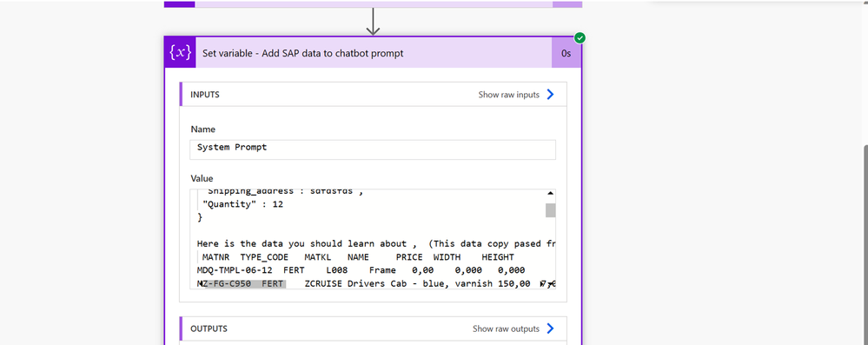Viewport: 868px width, 345px height.
Task: Click the Value scrollbar down arrow
Action: click(550, 284)
